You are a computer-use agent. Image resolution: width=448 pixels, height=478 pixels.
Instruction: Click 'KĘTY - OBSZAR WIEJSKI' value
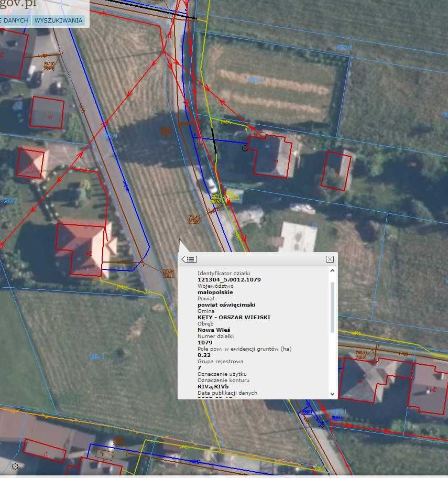(x=234, y=317)
